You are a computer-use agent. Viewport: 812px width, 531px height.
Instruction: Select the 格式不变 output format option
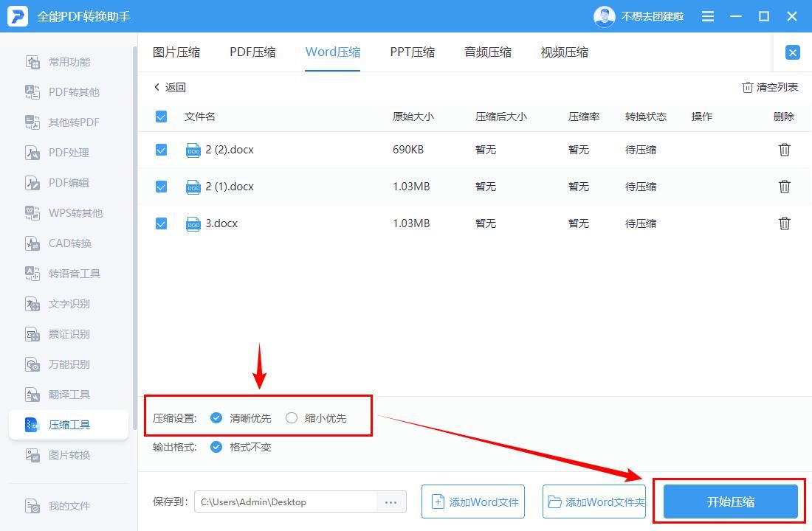click(x=241, y=447)
